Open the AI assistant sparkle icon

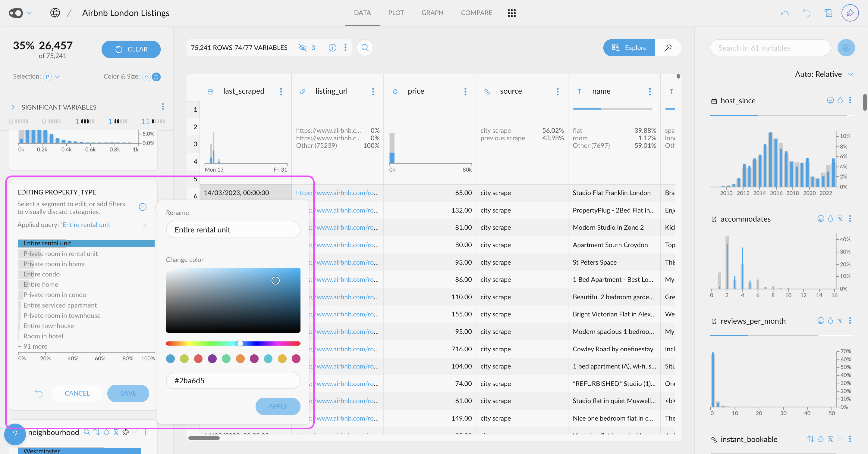(850, 13)
